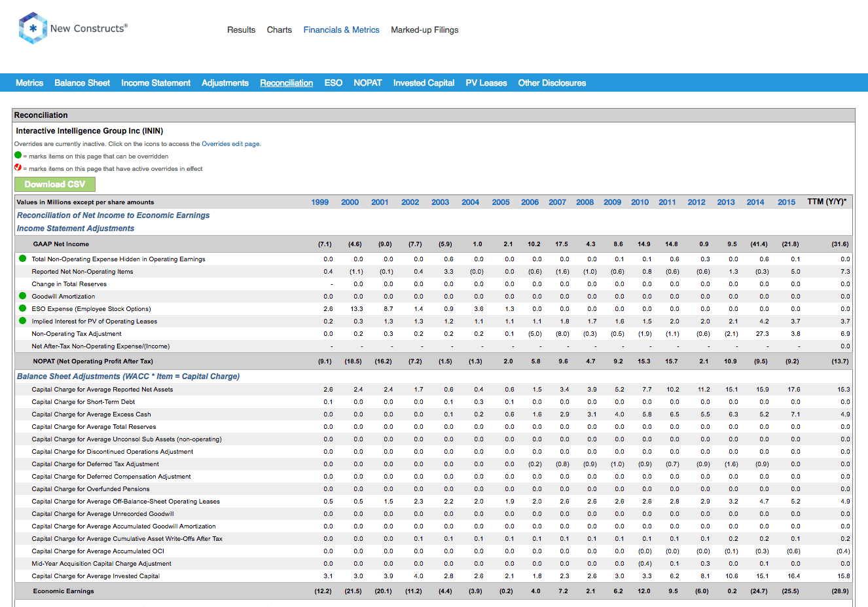Click the 2007 year column header
The height and width of the screenshot is (607, 868).
(558, 202)
